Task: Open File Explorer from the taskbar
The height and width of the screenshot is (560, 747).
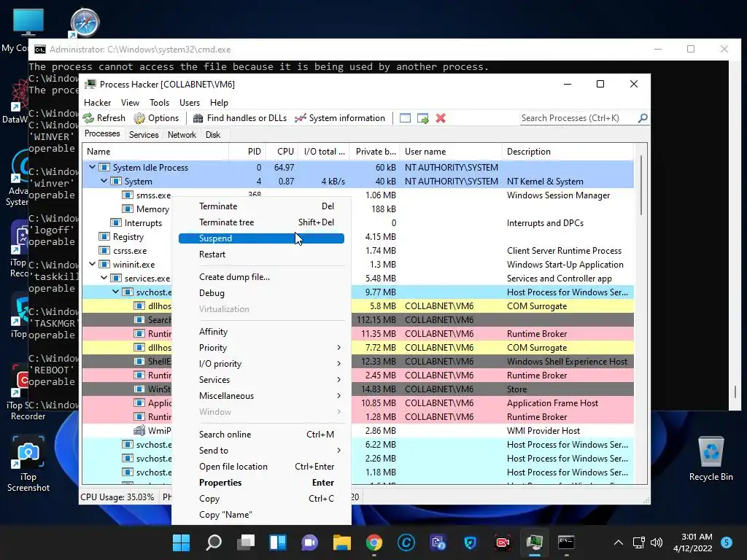Action: tap(341, 542)
